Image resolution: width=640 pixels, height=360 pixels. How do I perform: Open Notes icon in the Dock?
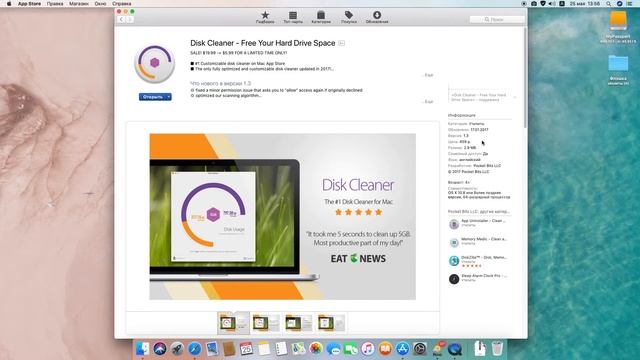[264, 349]
